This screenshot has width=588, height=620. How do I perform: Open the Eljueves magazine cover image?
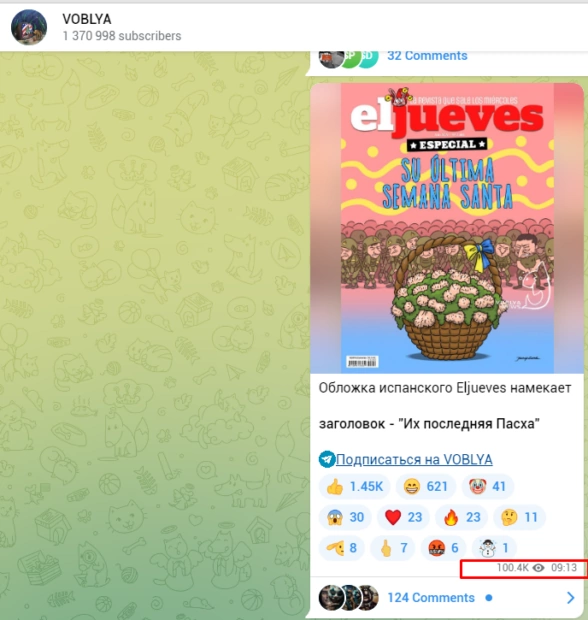click(447, 228)
